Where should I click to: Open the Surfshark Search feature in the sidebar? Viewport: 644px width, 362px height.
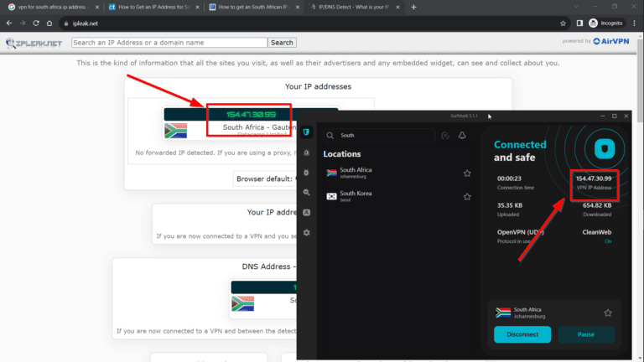pyautogui.click(x=308, y=193)
